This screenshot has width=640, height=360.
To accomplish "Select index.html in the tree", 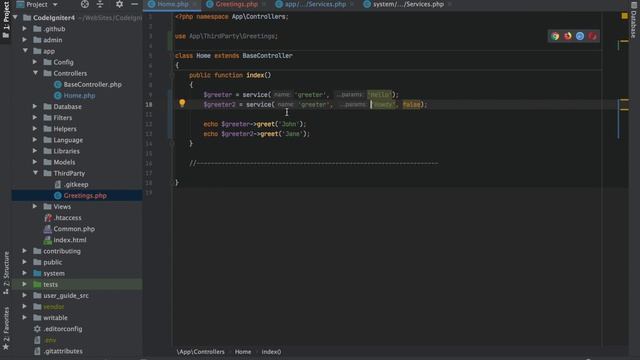I will [x=69, y=240].
